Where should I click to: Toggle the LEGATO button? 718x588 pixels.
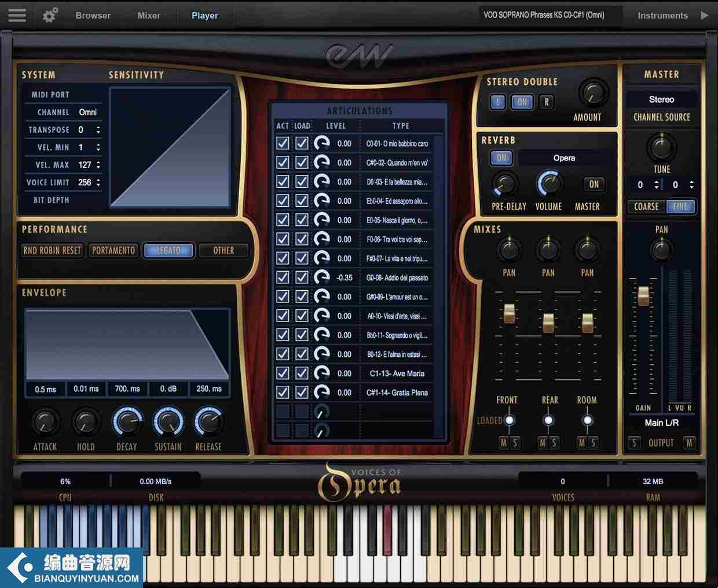coord(168,250)
